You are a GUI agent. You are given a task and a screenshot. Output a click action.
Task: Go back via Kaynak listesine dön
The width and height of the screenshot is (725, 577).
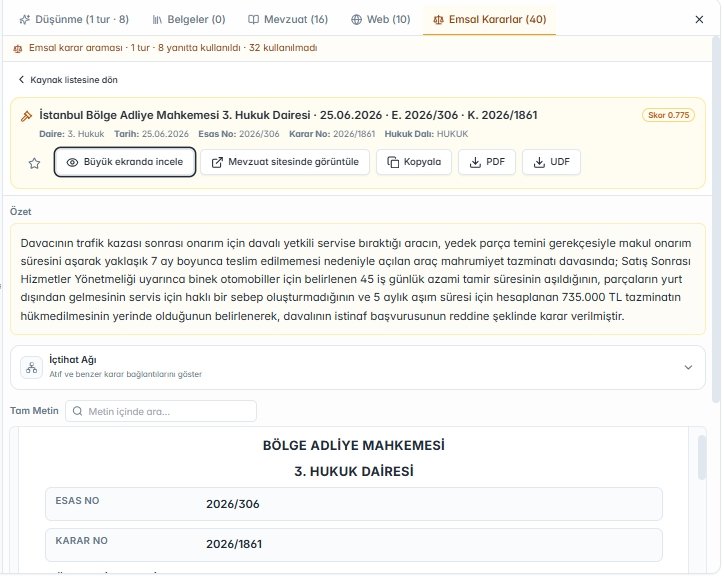68,80
